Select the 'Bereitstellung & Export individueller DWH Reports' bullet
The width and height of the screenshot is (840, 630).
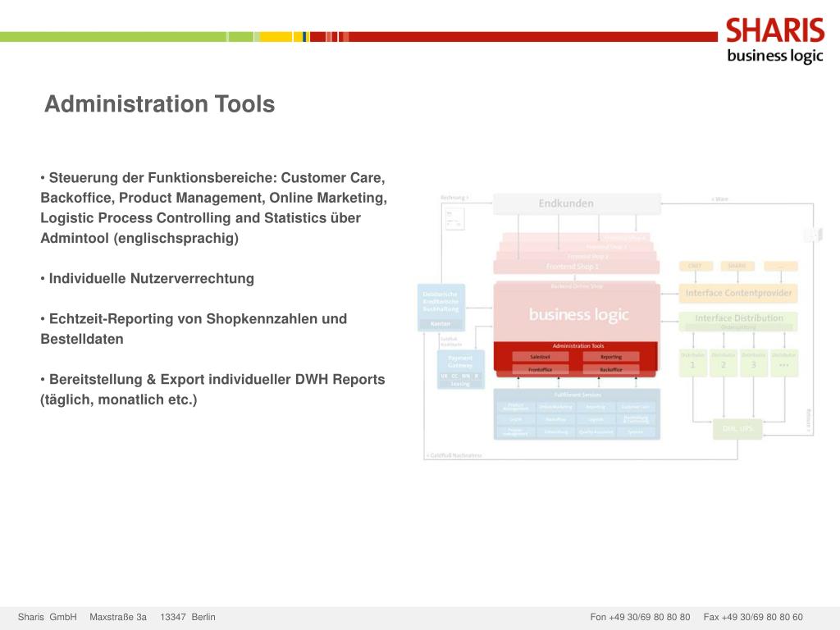(x=212, y=390)
